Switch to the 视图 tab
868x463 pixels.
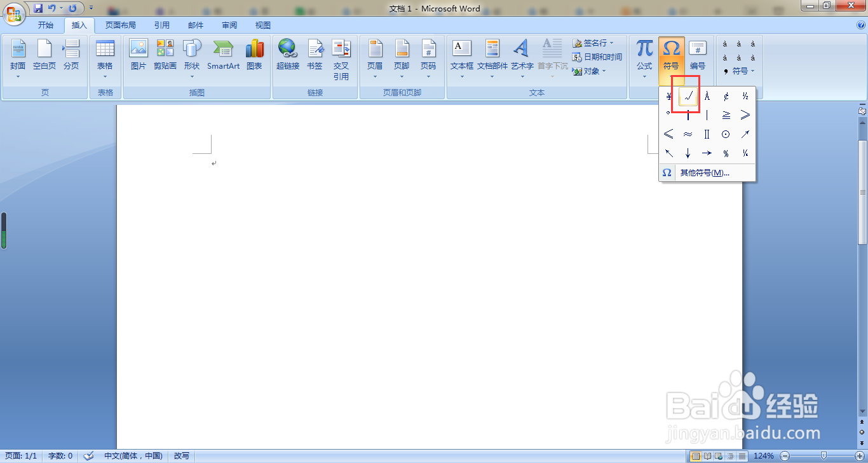(263, 25)
